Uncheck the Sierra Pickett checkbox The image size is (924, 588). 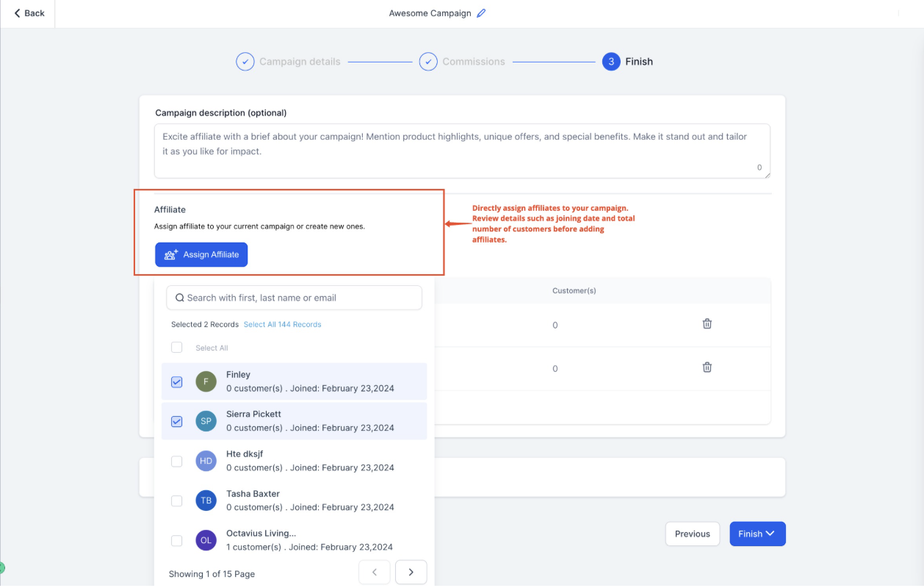tap(176, 421)
